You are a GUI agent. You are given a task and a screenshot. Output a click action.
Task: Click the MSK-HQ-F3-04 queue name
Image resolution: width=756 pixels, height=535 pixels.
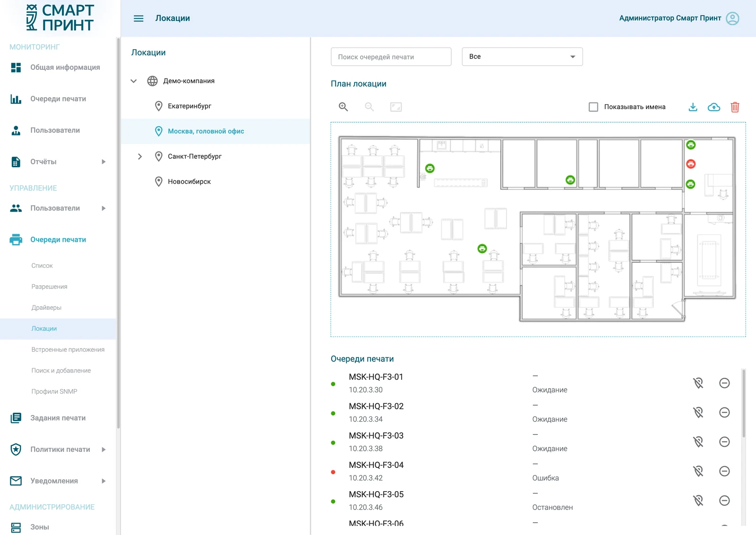point(376,465)
